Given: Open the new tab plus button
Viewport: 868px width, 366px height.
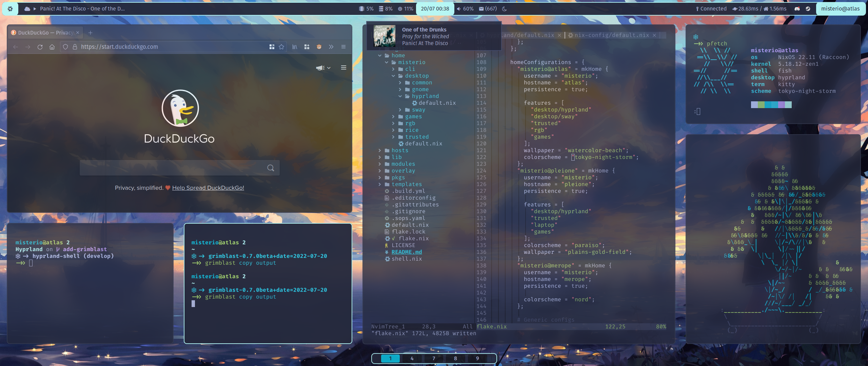Looking at the screenshot, I should point(90,33).
